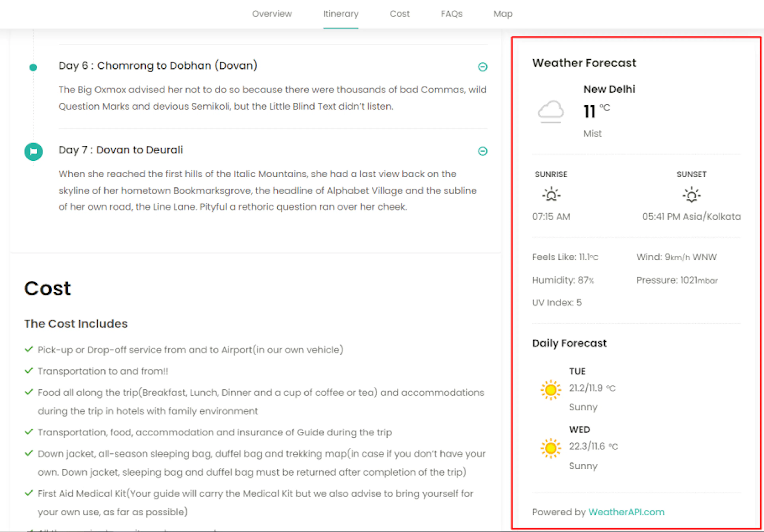Collapse Day 7 Dovan to Deurali
This screenshot has width=764, height=532.
coord(482,151)
